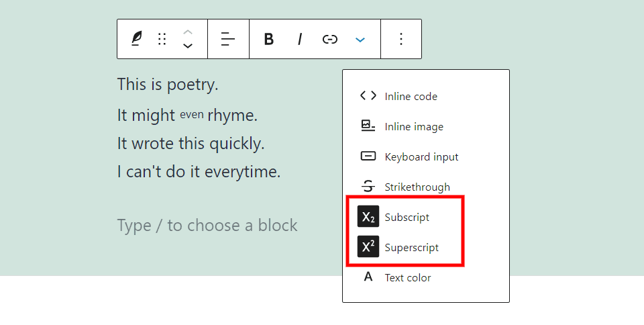The width and height of the screenshot is (644, 325).
Task: Click the drag handle dots icon
Action: [162, 39]
